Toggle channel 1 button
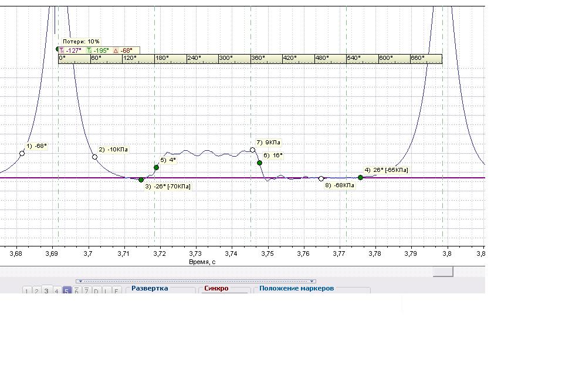The width and height of the screenshot is (579, 392). 26,290
